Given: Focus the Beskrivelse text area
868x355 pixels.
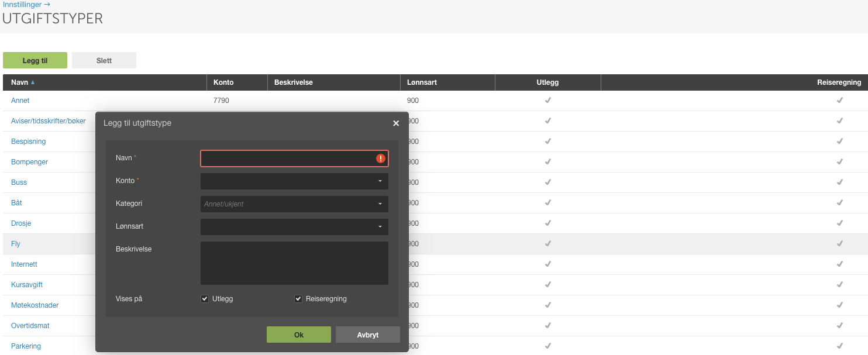Looking at the screenshot, I should [294, 263].
